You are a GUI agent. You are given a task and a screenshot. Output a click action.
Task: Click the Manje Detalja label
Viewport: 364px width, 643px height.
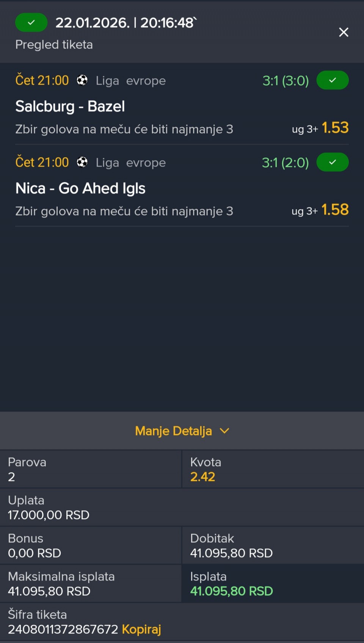tap(173, 431)
